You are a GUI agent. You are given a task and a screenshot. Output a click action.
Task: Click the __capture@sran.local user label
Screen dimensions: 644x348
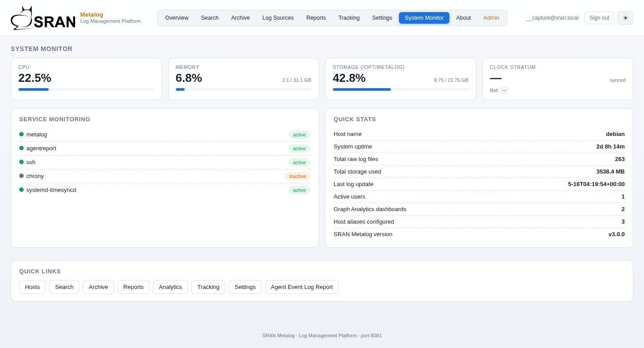(552, 18)
